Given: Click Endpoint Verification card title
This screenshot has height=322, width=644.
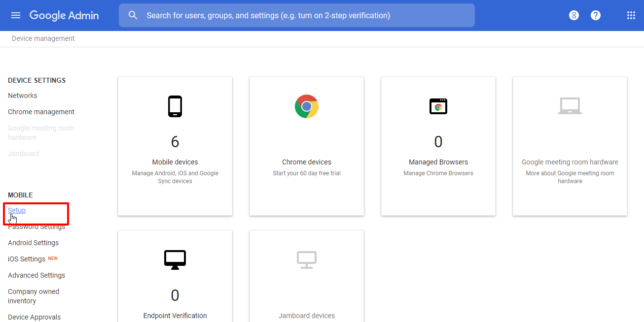Looking at the screenshot, I should pyautogui.click(x=175, y=316).
